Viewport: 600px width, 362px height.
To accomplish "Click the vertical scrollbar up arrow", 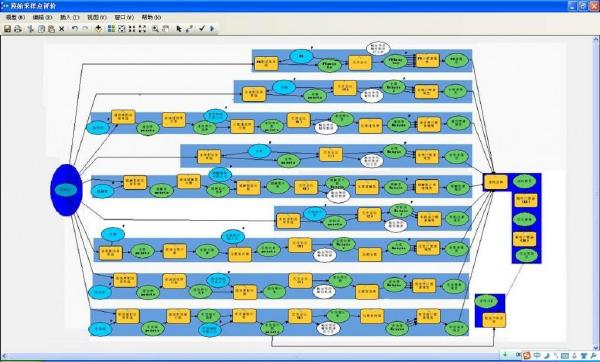I will click(596, 39).
